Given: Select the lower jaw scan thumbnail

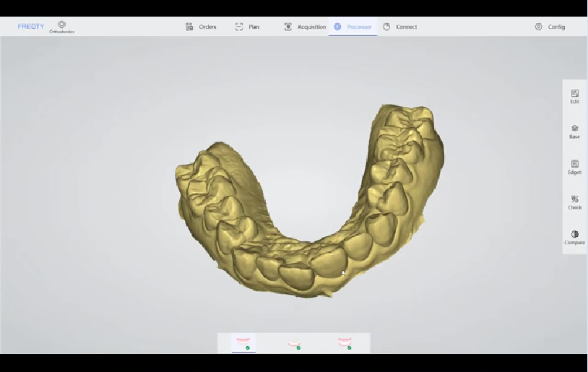Looking at the screenshot, I should [x=294, y=343].
